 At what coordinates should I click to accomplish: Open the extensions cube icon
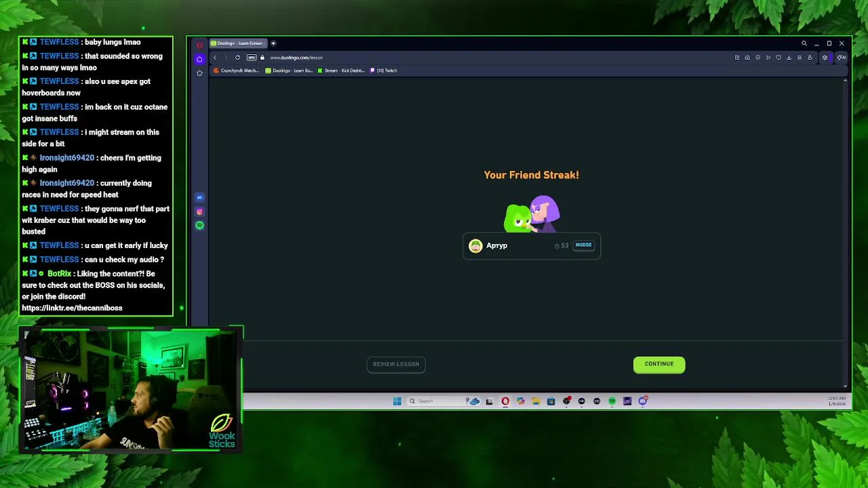[x=825, y=58]
